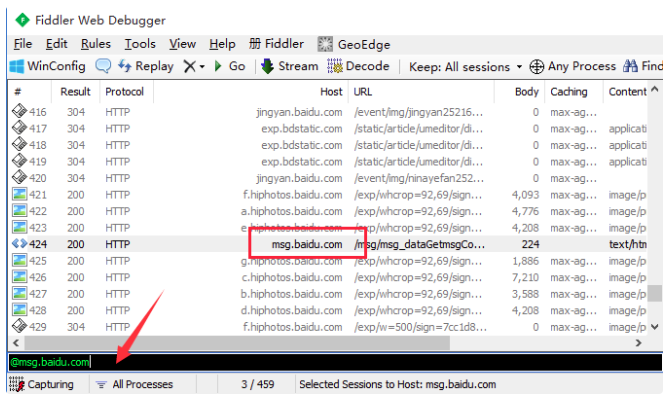Viewport: 668px width, 394px height.
Task: Open the Rules menu
Action: tap(95, 44)
